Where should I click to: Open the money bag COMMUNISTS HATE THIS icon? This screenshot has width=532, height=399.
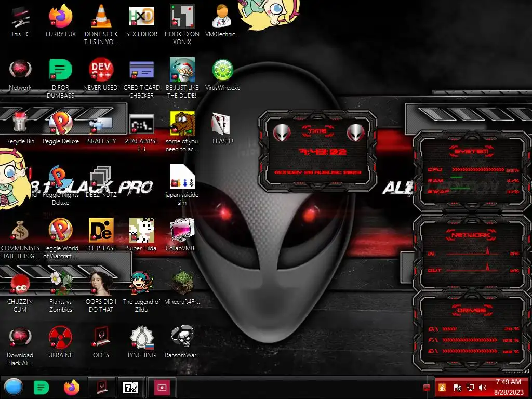click(20, 239)
